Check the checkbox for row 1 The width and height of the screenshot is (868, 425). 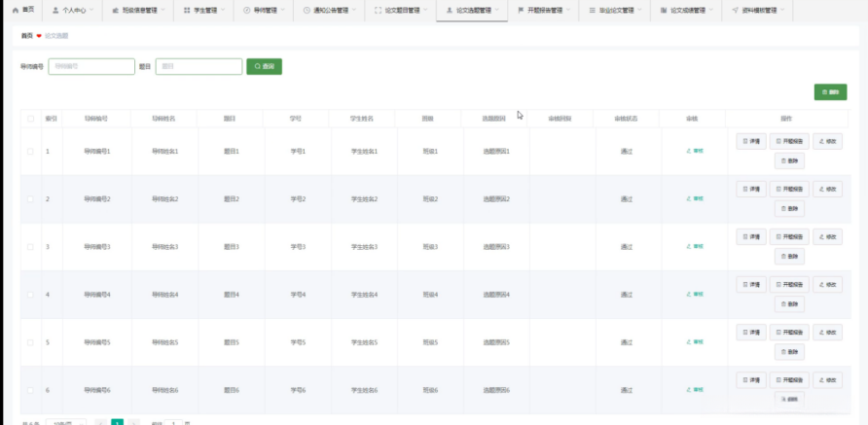tap(30, 151)
